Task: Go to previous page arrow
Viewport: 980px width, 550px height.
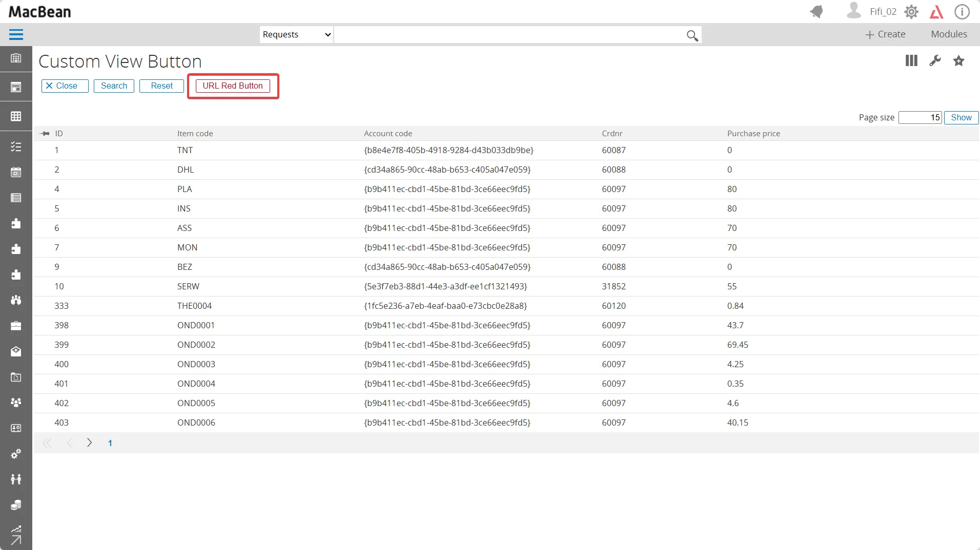Action: point(69,443)
